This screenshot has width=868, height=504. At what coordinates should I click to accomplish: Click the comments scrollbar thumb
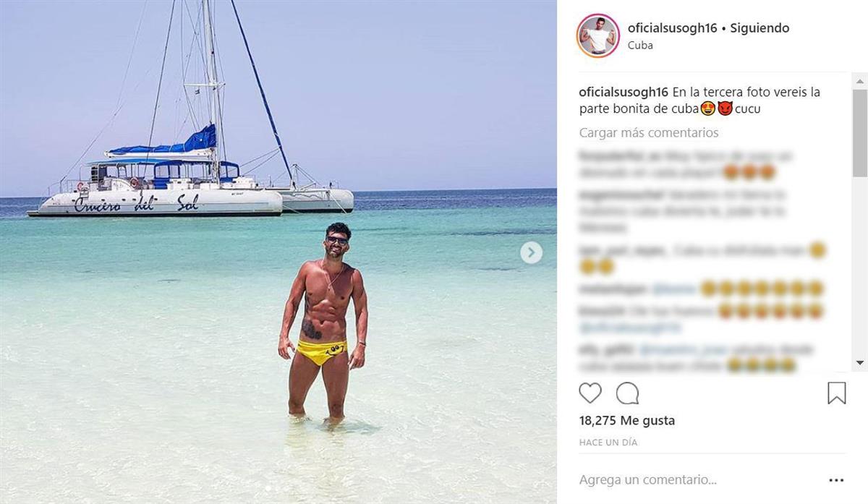860,134
